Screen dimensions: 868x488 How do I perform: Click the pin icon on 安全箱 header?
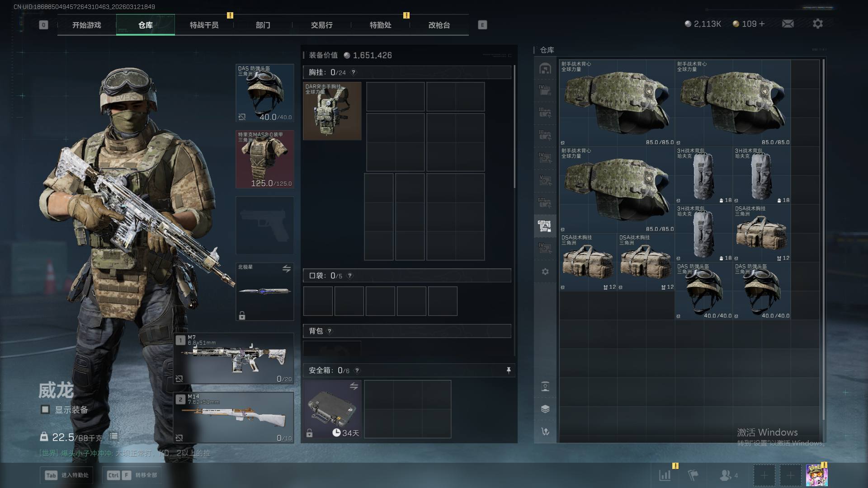[x=508, y=371]
